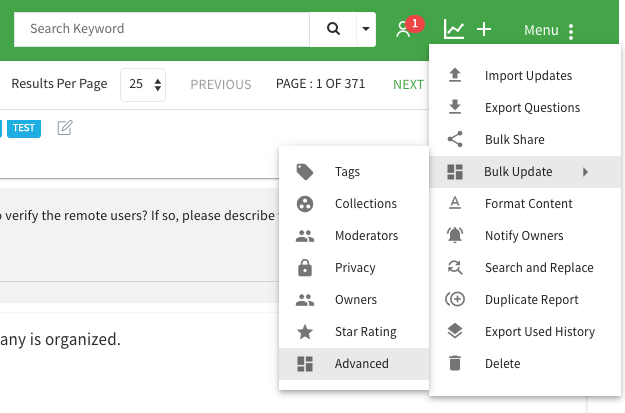Screen dimensions: 625x413
Task: Choose Notify Owners from the menu
Action: 525,236
